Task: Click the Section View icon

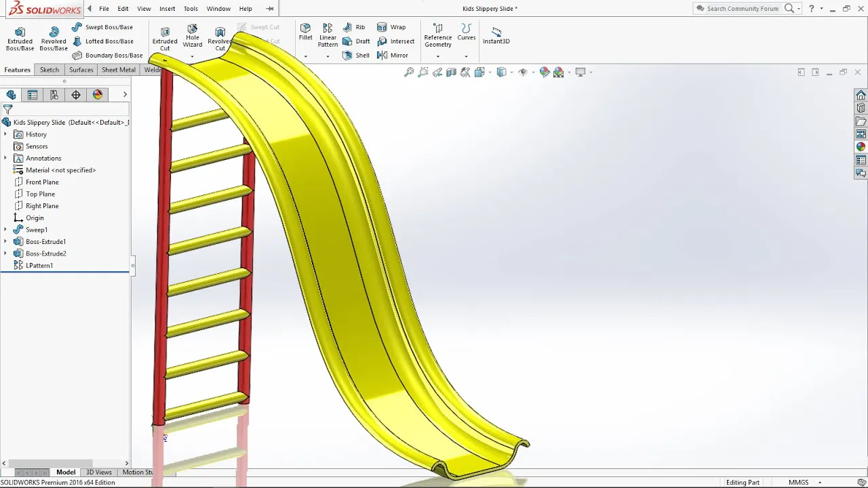Action: tap(452, 72)
